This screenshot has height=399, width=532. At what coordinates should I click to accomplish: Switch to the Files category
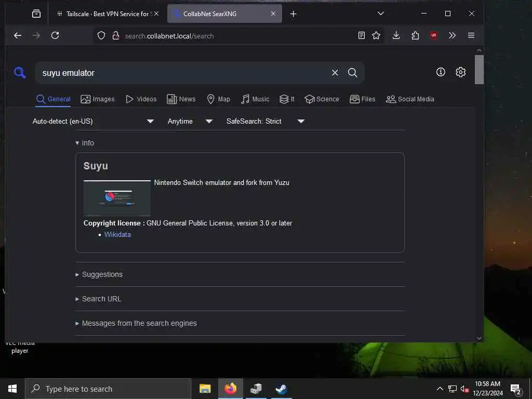(x=362, y=99)
